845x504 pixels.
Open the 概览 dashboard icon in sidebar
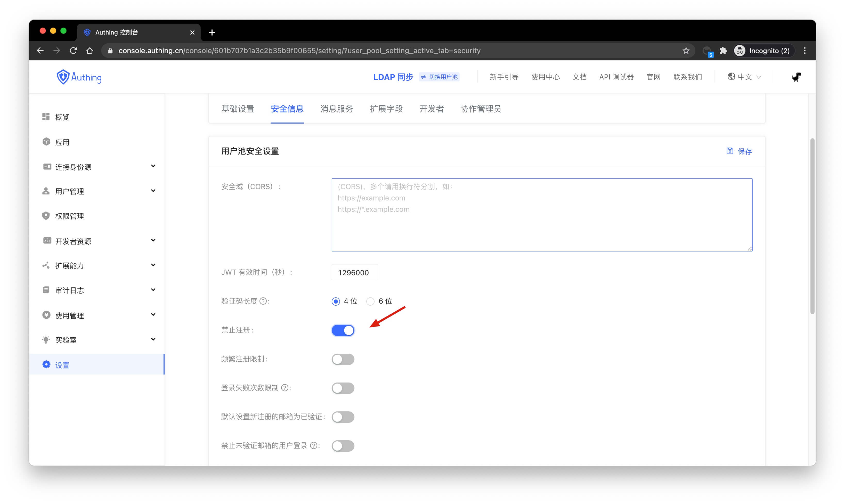[x=46, y=117]
